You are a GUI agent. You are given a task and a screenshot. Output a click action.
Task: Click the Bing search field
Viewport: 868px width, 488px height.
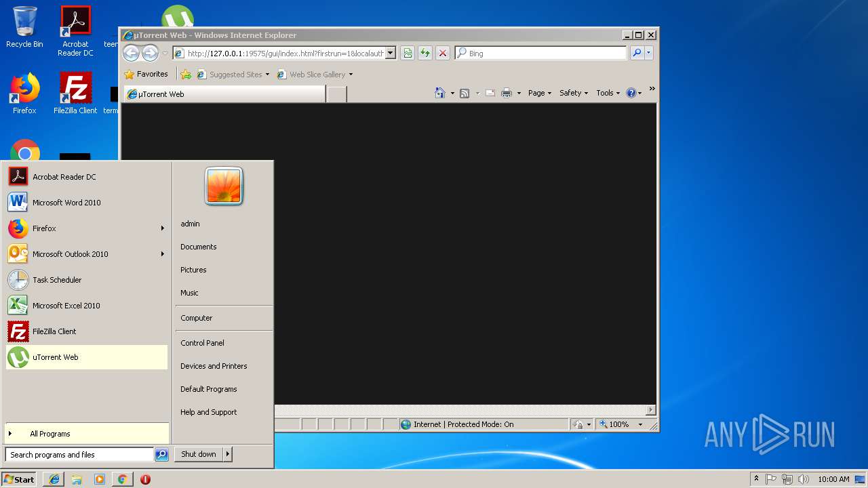[540, 53]
